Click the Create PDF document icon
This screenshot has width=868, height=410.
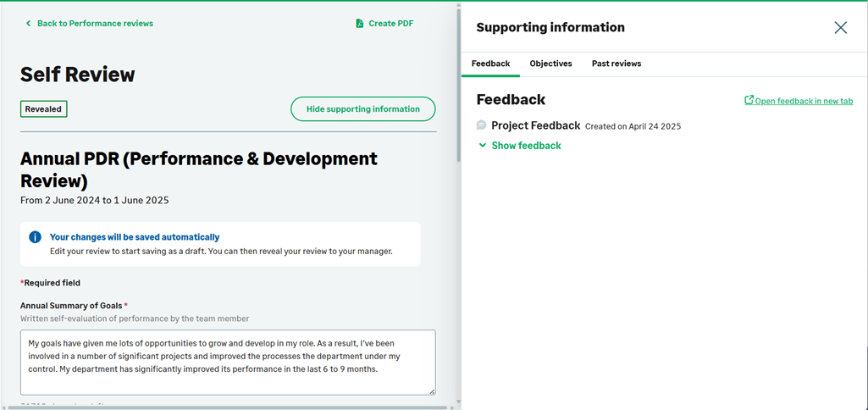[x=360, y=24]
